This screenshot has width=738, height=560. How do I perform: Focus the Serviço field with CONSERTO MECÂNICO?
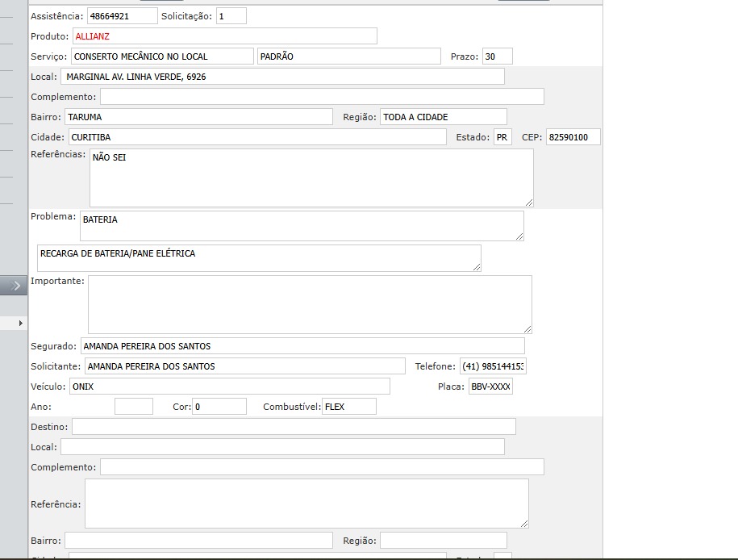click(162, 56)
